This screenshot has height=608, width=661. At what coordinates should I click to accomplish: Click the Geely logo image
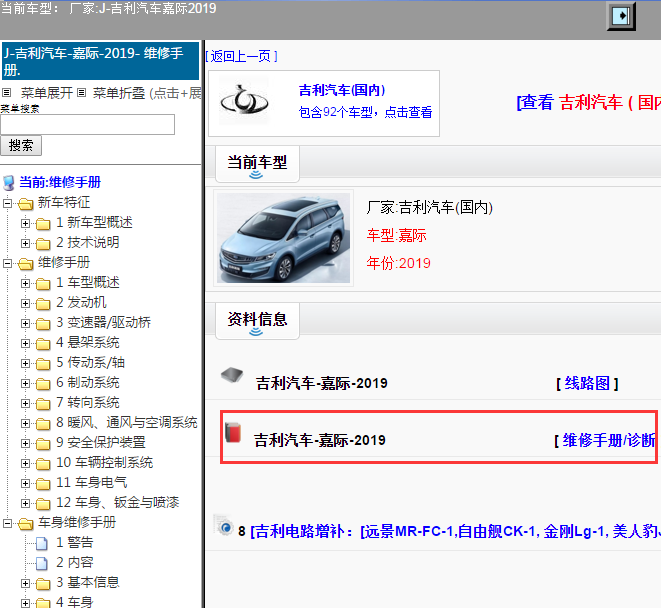244,101
